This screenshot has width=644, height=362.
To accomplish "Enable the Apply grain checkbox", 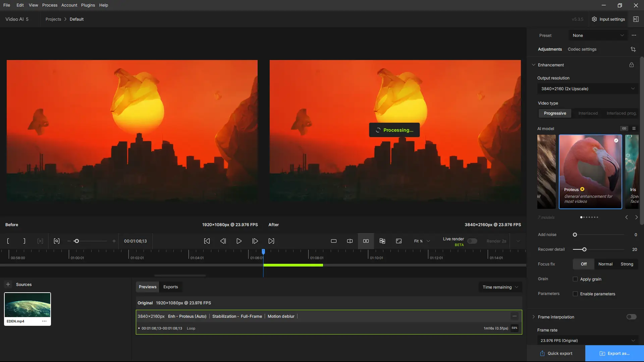I will (x=575, y=279).
